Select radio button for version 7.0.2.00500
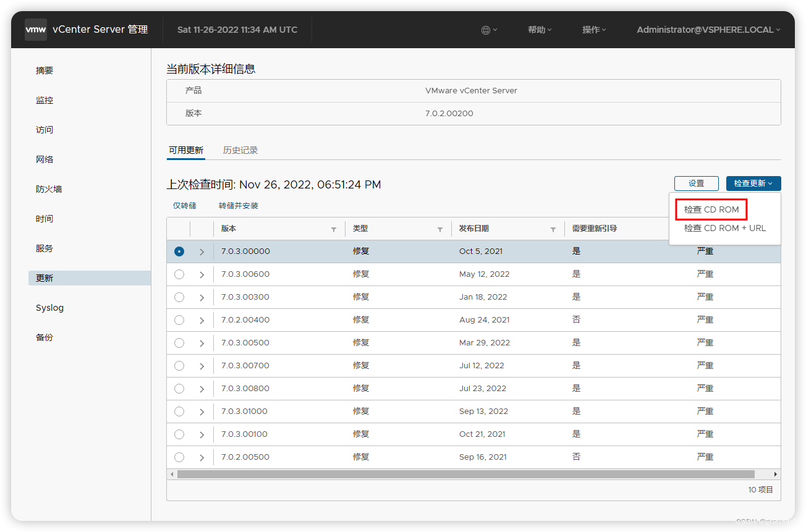 click(x=179, y=457)
